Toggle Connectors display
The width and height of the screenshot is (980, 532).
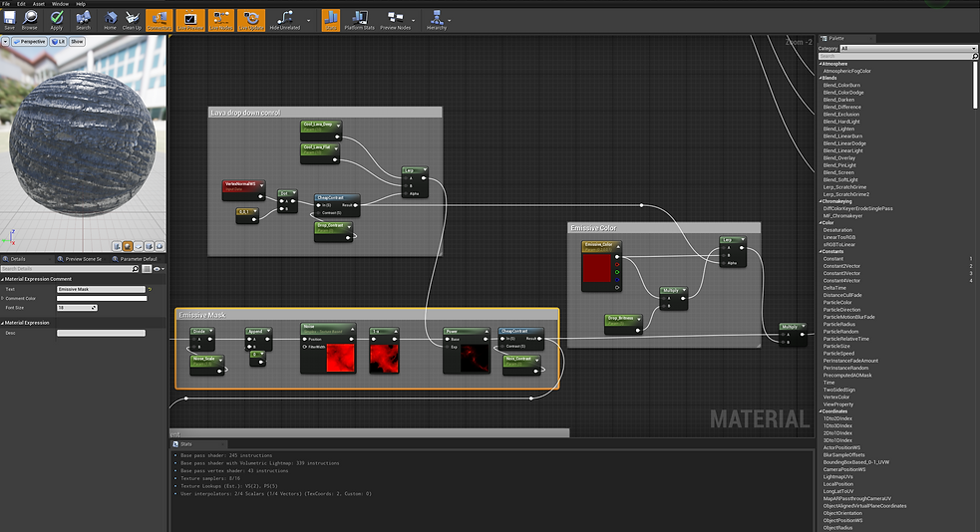point(160,20)
